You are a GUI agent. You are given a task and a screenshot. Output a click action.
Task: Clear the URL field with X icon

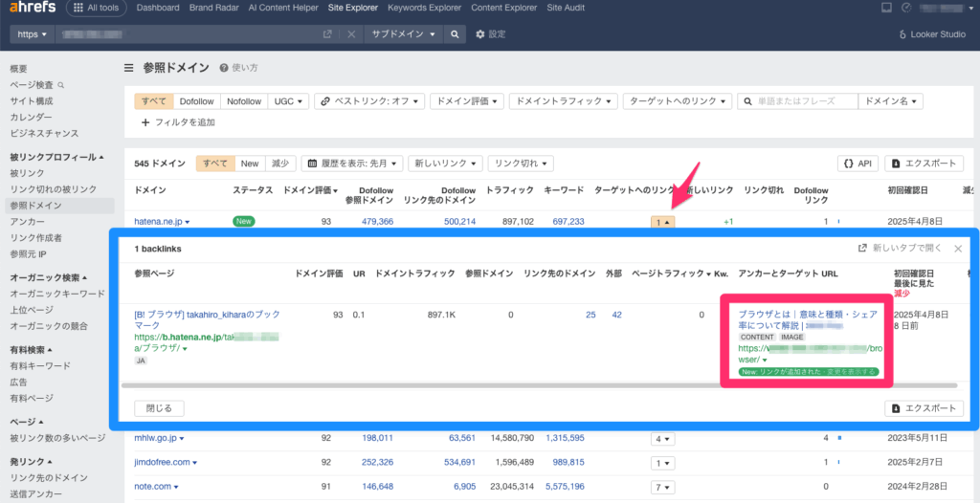[x=351, y=34]
